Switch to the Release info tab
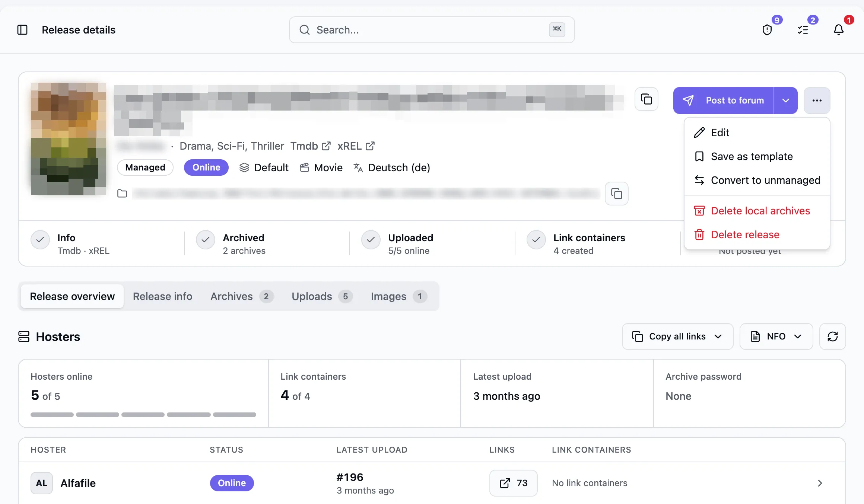 162,296
